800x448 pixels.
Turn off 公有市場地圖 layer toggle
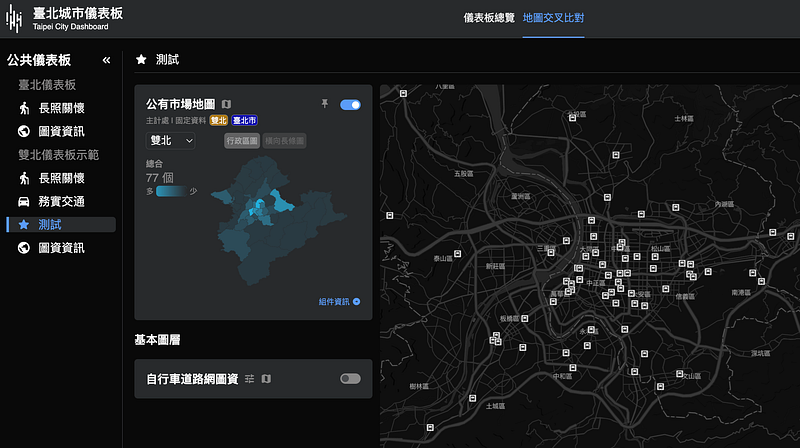351,105
